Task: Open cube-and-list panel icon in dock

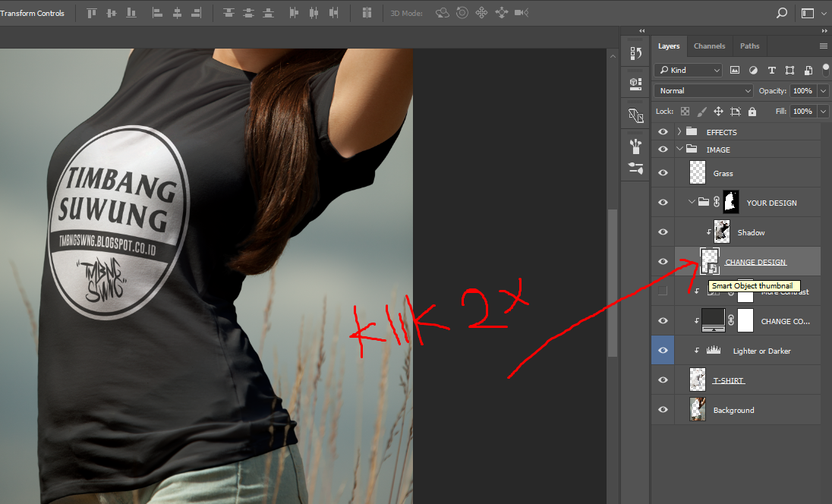Action: [x=635, y=83]
